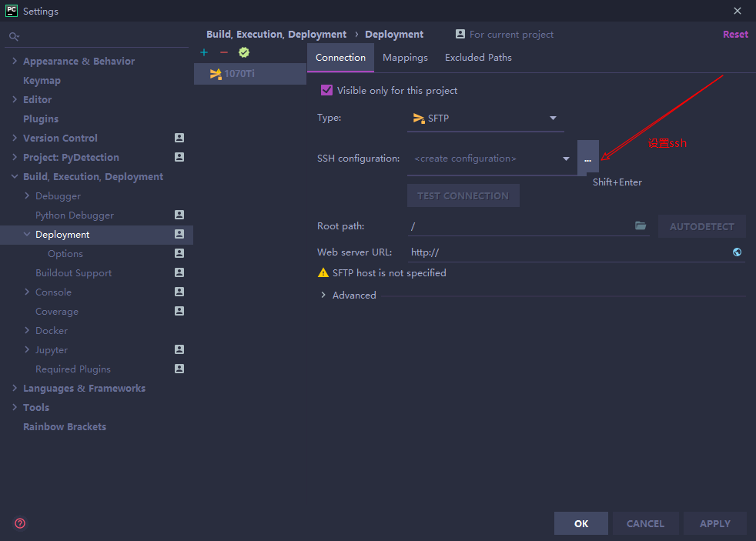Click project-level icon next to Version Control
756x541 pixels.
click(179, 138)
